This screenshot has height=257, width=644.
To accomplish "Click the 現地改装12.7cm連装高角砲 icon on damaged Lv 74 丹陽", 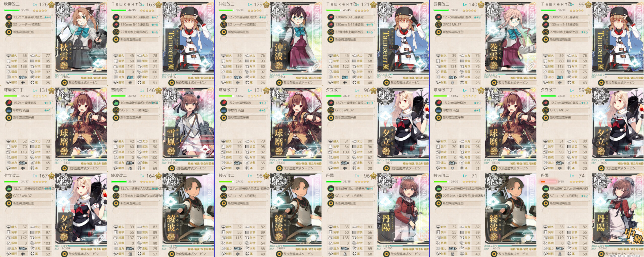I will tap(546, 188).
